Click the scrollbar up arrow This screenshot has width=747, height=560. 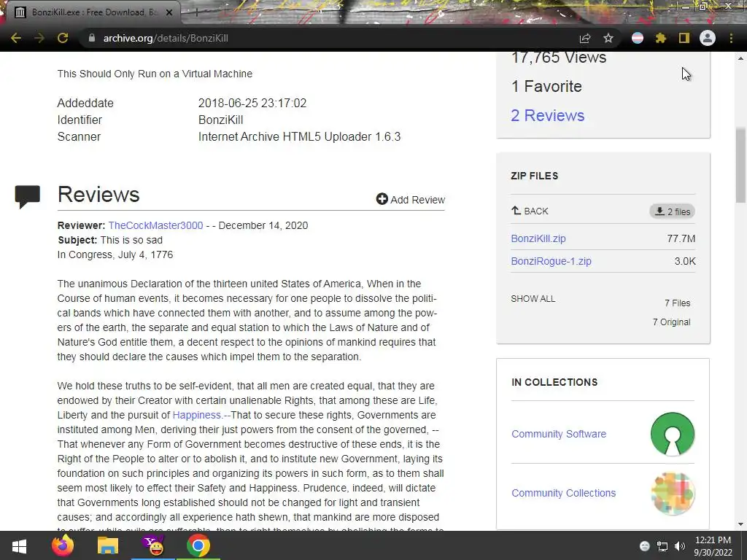tap(741, 58)
